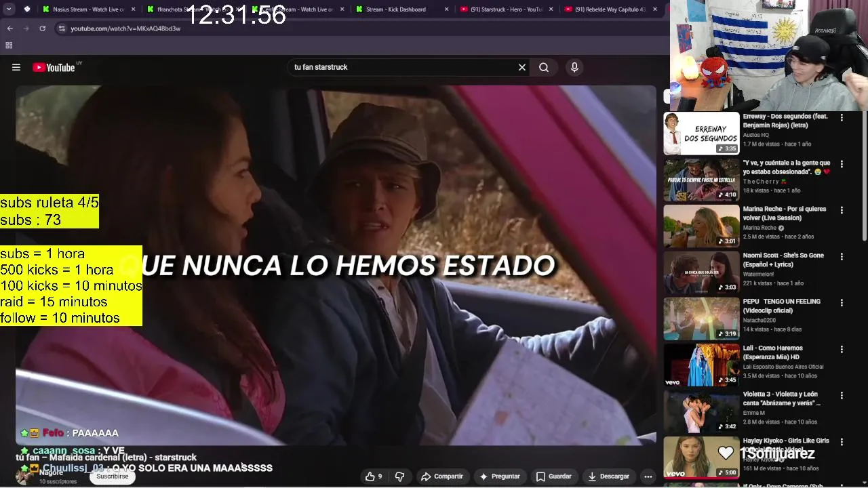Open options menu for 'Naomi Scott - She's So Gone'
868x488 pixels.
[x=842, y=256]
